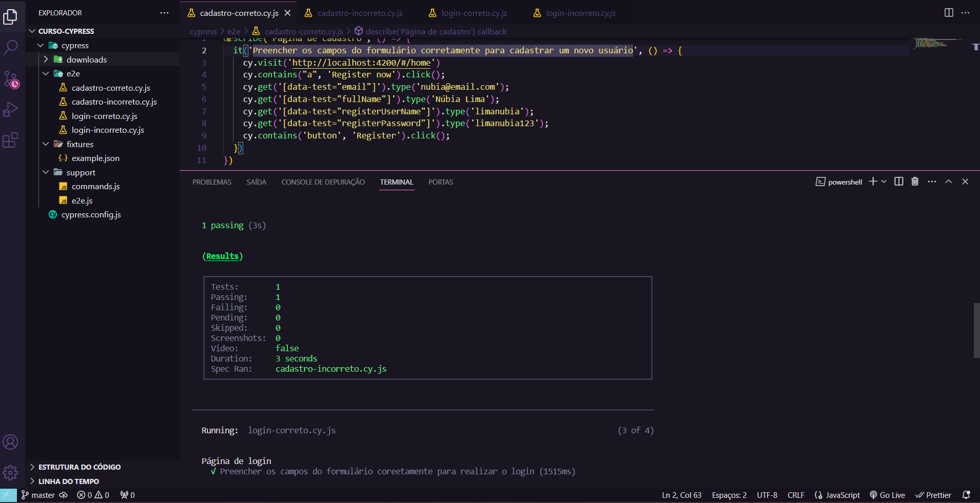Open the Manage gear settings icon

(10, 472)
